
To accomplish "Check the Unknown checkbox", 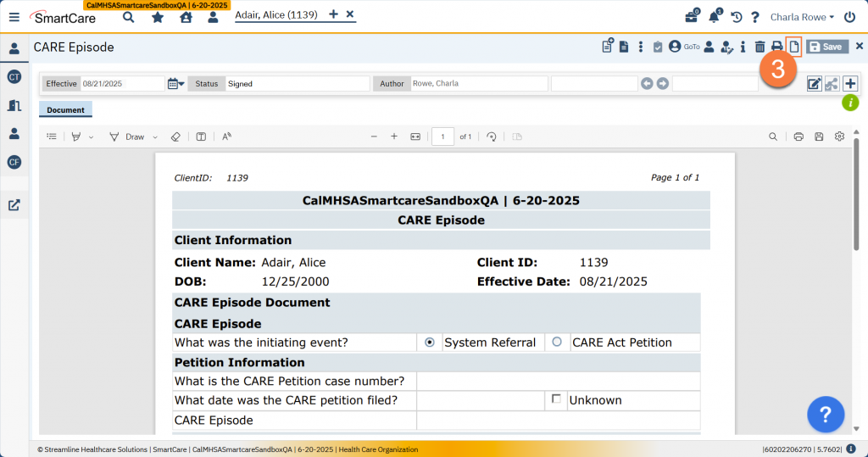I will pos(556,398).
